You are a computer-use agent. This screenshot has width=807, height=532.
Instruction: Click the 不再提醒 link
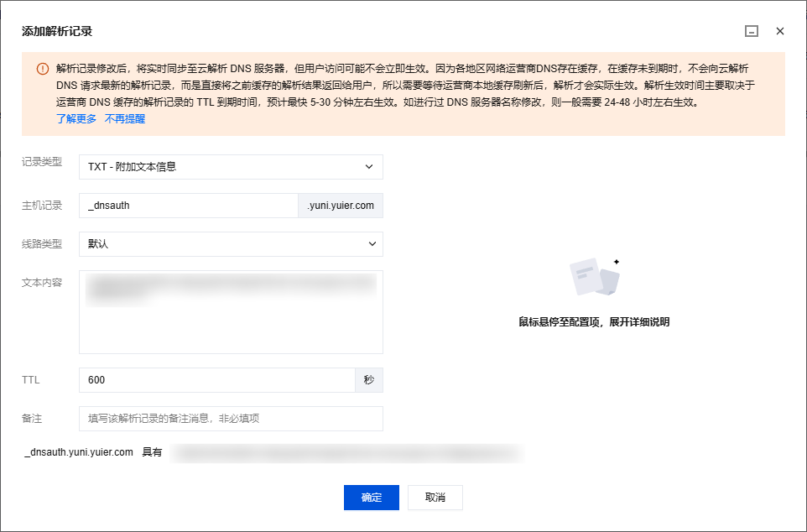coord(125,119)
